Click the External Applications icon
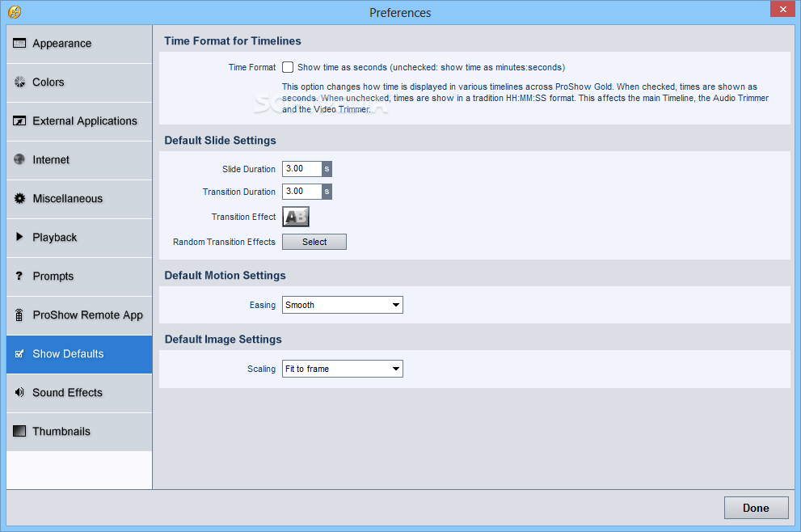 point(19,120)
